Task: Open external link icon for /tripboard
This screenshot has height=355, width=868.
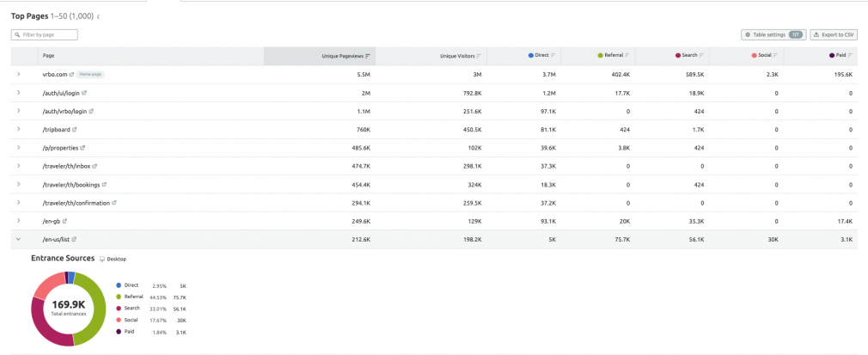Action: pos(75,130)
